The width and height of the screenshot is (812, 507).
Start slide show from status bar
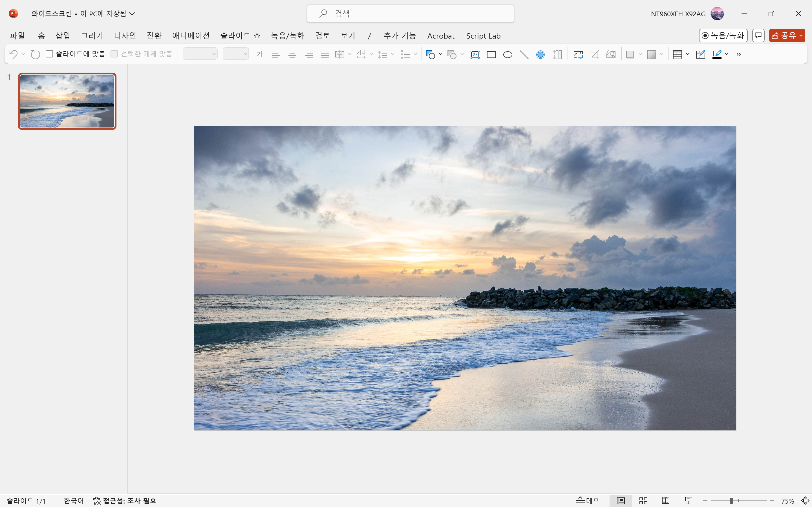(x=688, y=501)
